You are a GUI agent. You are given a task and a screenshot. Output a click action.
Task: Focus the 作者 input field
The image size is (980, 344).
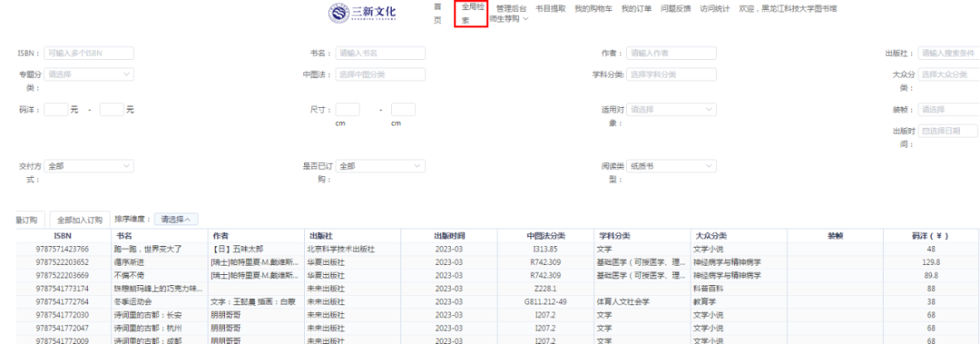pyautogui.click(x=671, y=54)
